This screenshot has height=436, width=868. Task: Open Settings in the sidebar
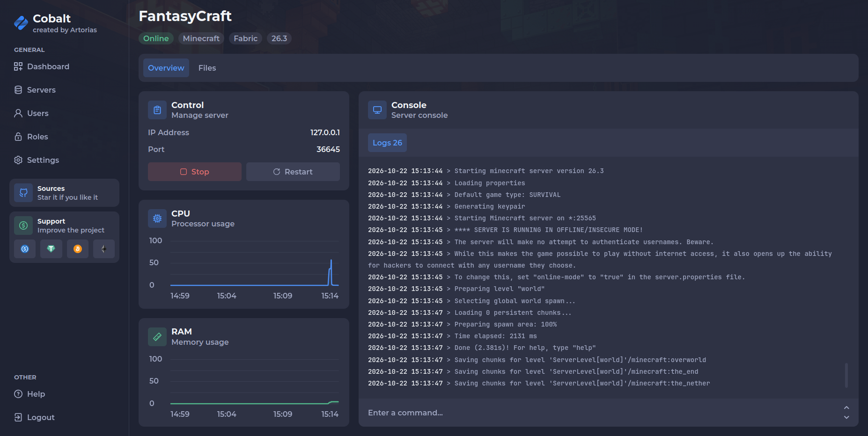coord(37,160)
